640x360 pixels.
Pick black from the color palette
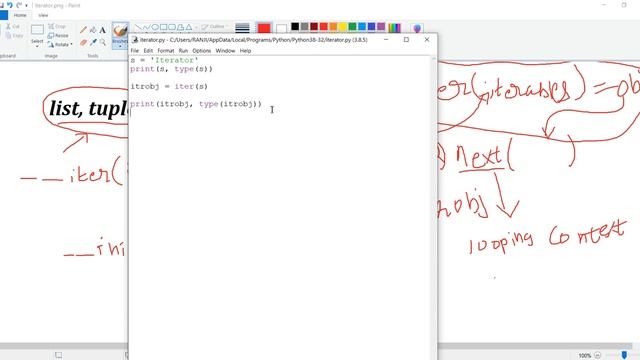pos(295,27)
